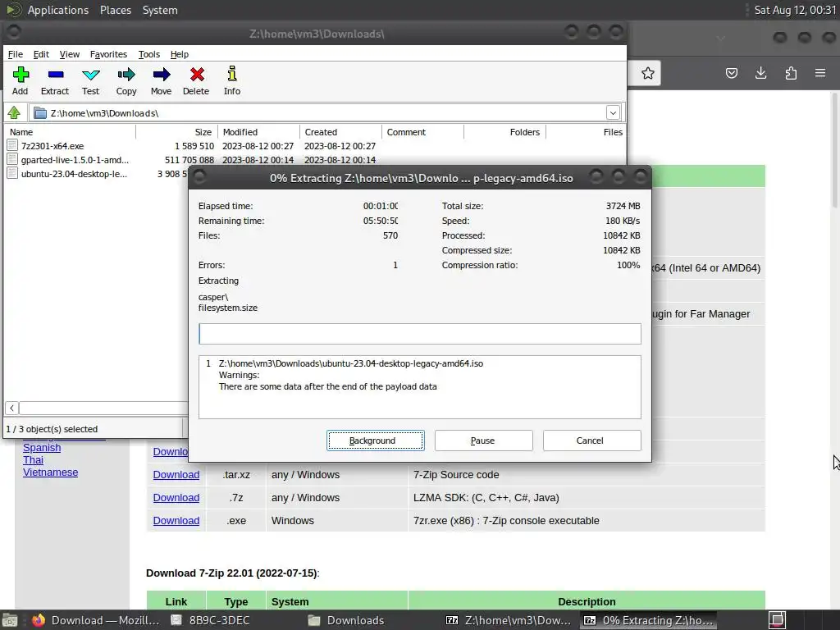The image size is (840, 630).
Task: Click the Files column header
Action: [586, 132]
